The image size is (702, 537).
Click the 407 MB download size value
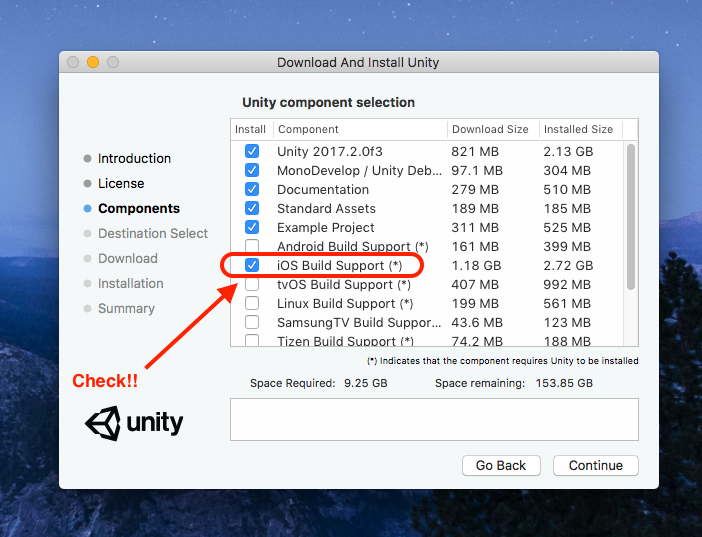476,284
